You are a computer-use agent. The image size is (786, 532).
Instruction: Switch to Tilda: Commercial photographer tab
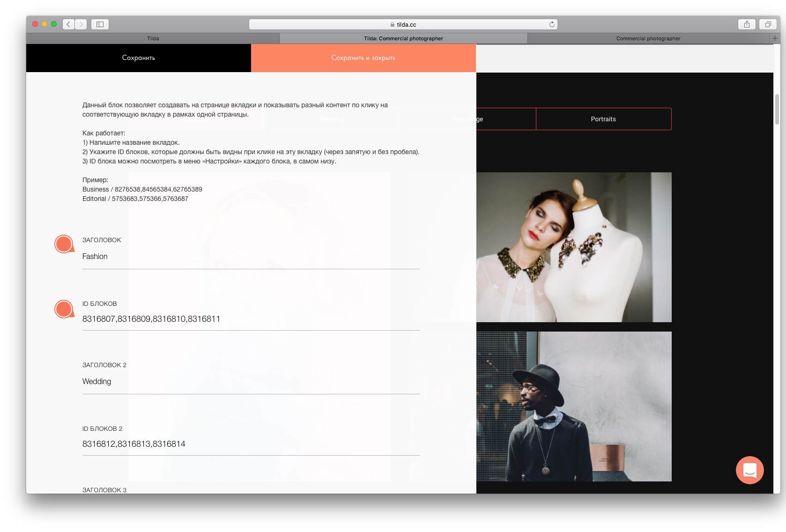pos(403,38)
